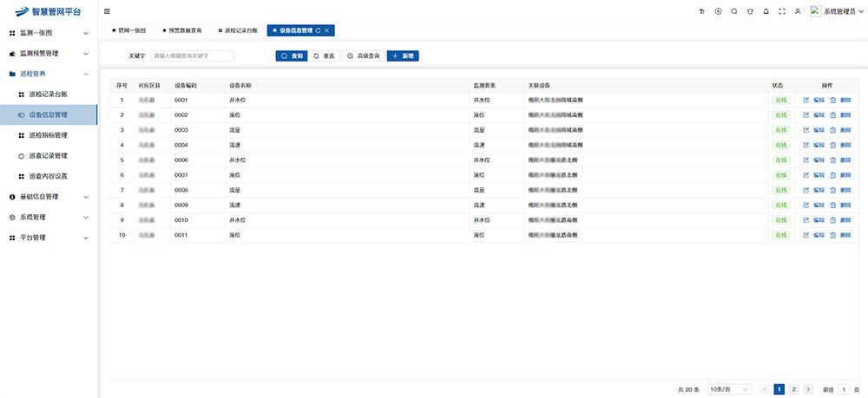Open the theme skin shirt icon

click(749, 11)
